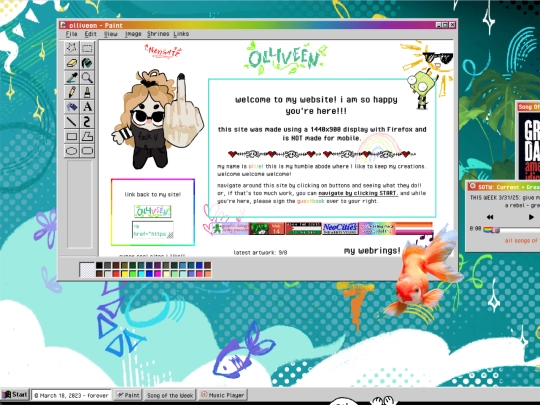Open Music Player from the taskbar
540x405 pixels.
223,395
